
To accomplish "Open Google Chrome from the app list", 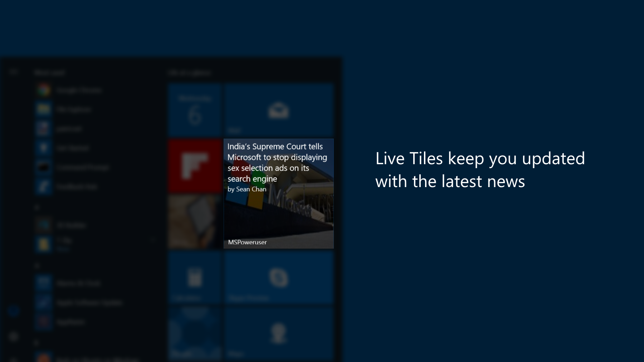I will [x=70, y=90].
